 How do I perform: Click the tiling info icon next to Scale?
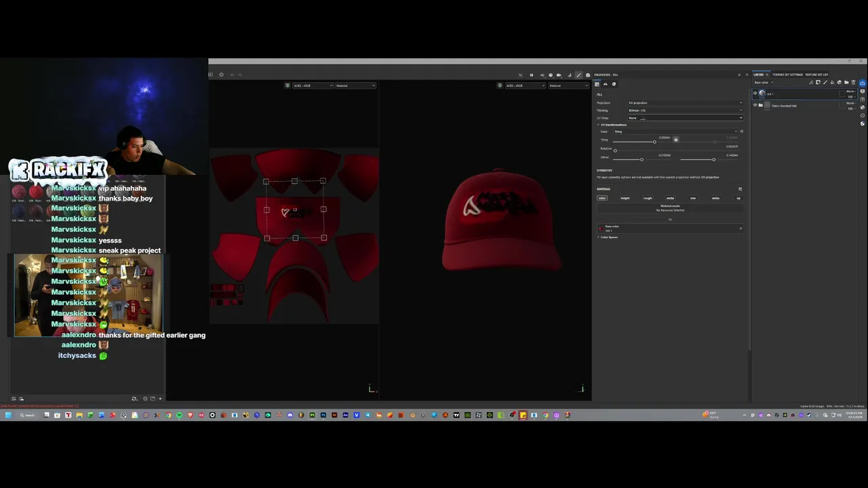pos(742,131)
